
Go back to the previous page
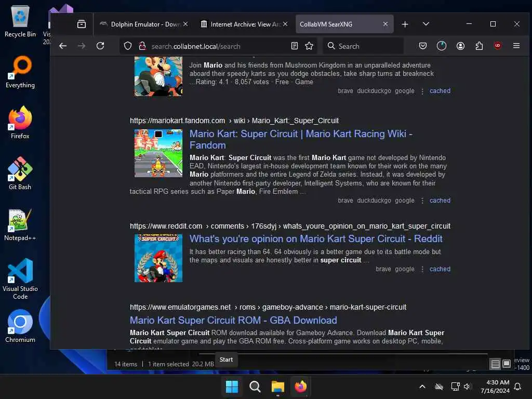[x=63, y=46]
